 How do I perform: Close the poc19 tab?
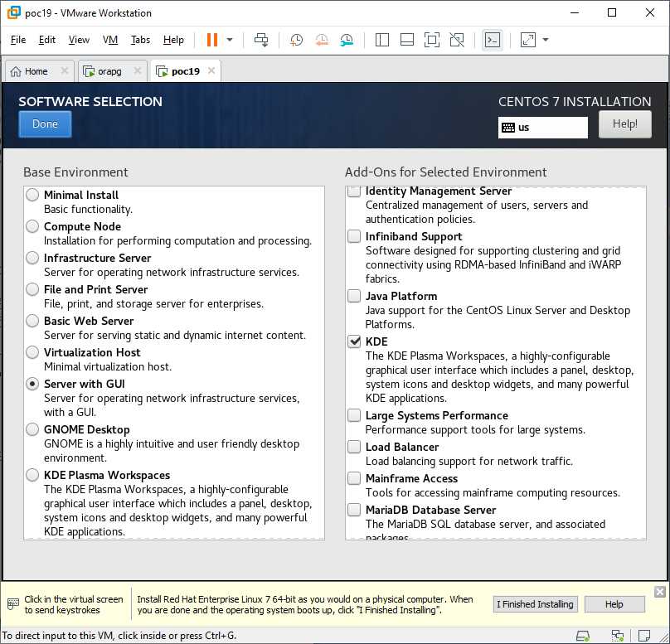(x=211, y=70)
